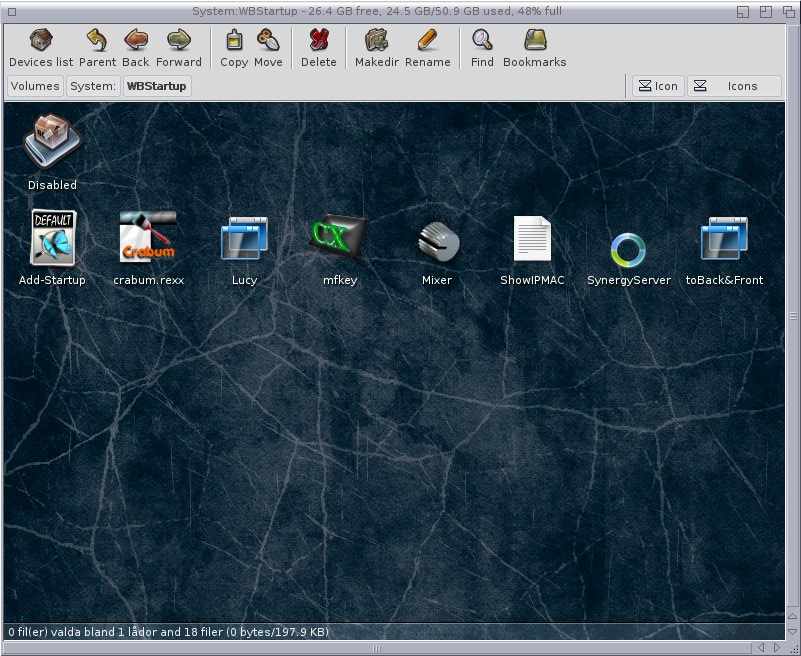Navigate Forward in folder history
The height and width of the screenshot is (656, 801).
(179, 48)
